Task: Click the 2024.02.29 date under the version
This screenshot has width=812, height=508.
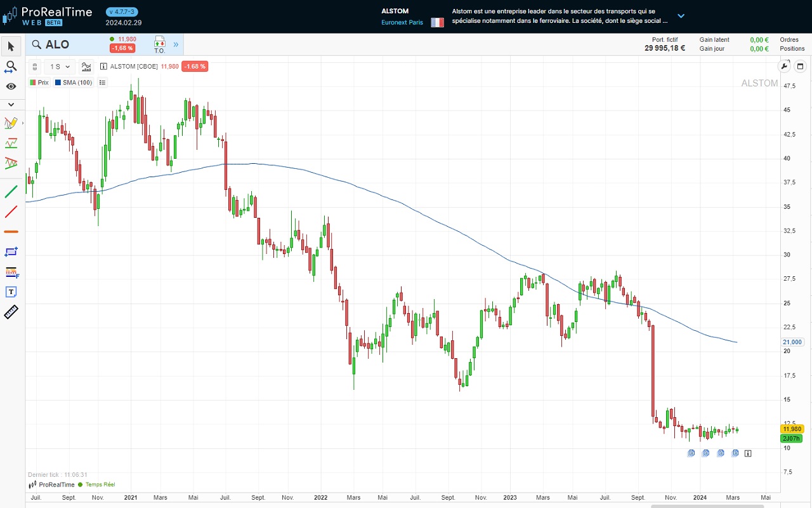Action: click(124, 23)
